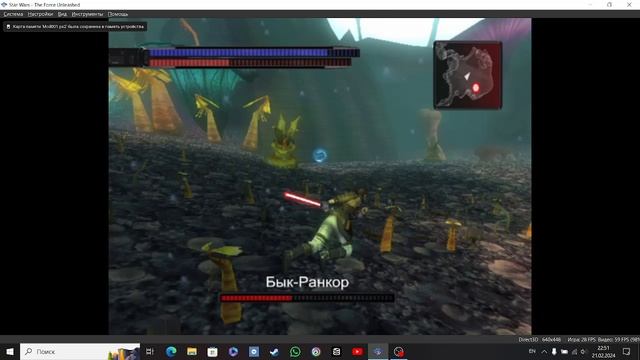
Task: Open the round Chrome-like taskbar icon
Action: pyautogui.click(x=316, y=351)
